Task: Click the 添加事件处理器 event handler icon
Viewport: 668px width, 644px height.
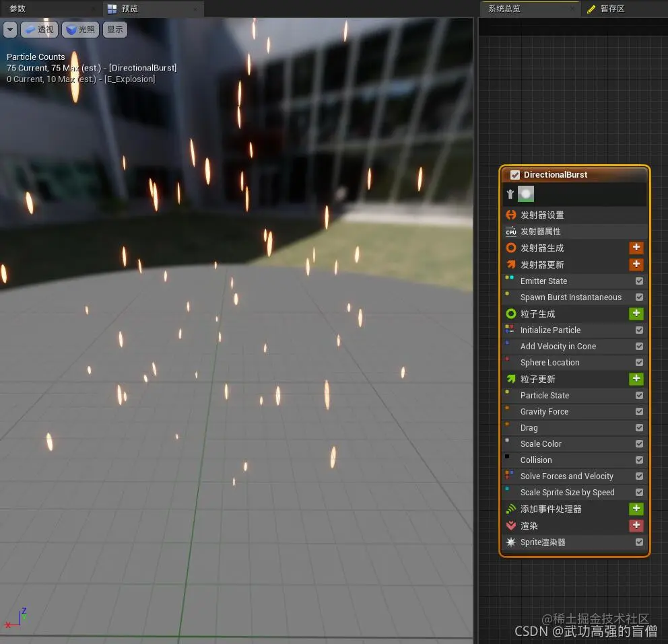Action: click(x=511, y=509)
